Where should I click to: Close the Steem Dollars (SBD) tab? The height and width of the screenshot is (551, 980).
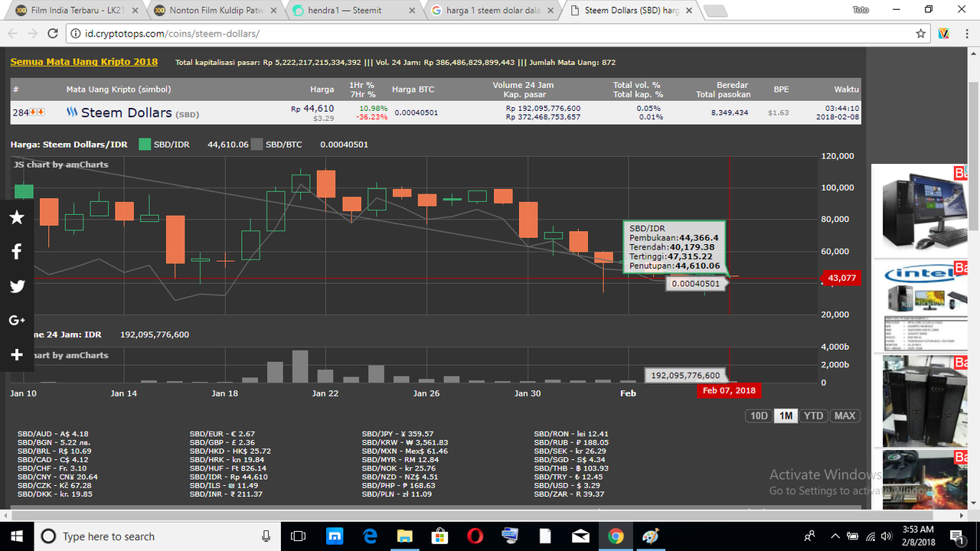coord(690,11)
